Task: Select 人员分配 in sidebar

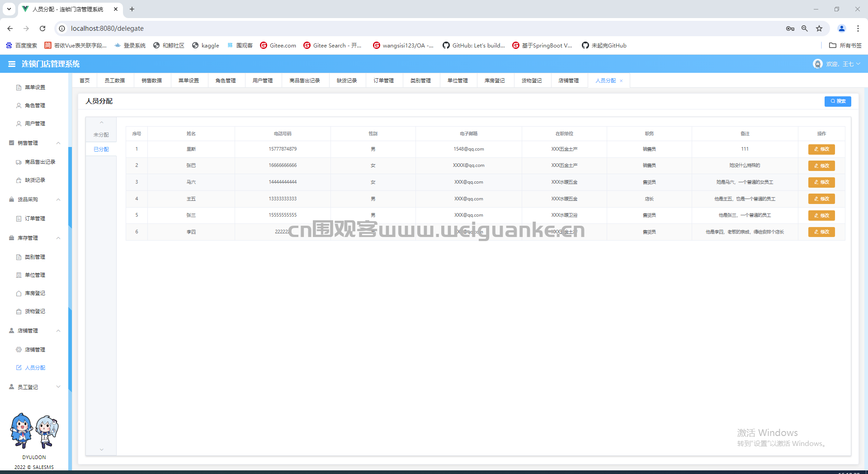Action: pyautogui.click(x=34, y=368)
